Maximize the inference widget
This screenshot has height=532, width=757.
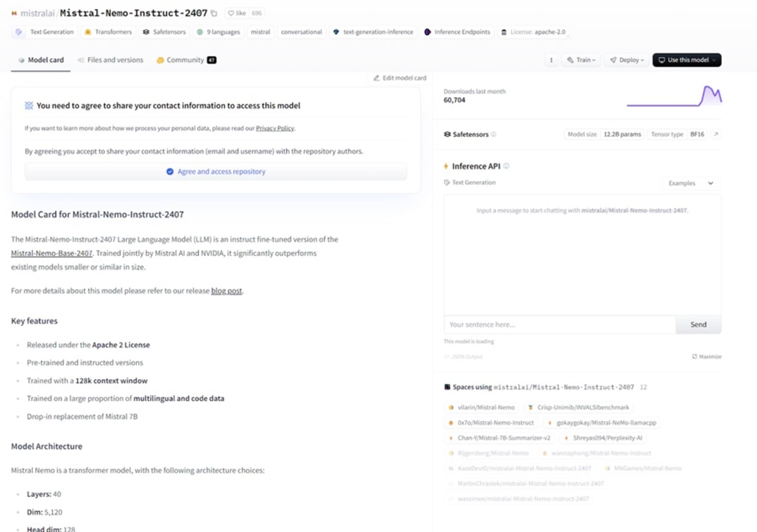tap(707, 357)
